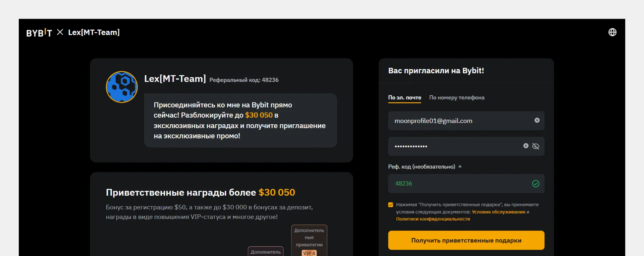Show password using crossed eye icon
The width and height of the screenshot is (644, 256).
pos(536,146)
